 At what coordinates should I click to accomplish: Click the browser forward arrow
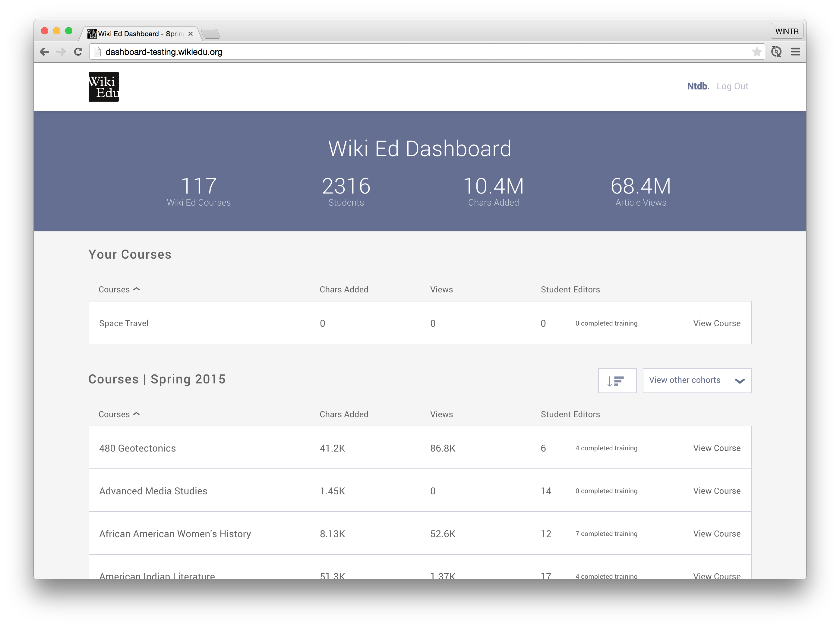[61, 52]
